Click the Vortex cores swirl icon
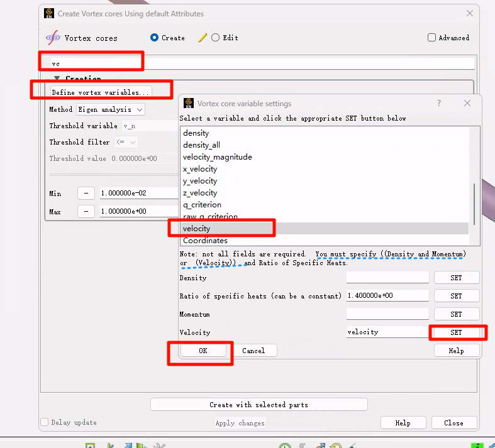The height and width of the screenshot is (448, 495). [x=52, y=38]
